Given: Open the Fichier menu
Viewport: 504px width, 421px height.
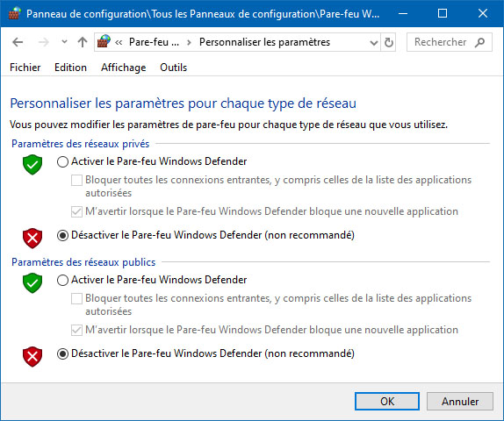Looking at the screenshot, I should tap(25, 68).
